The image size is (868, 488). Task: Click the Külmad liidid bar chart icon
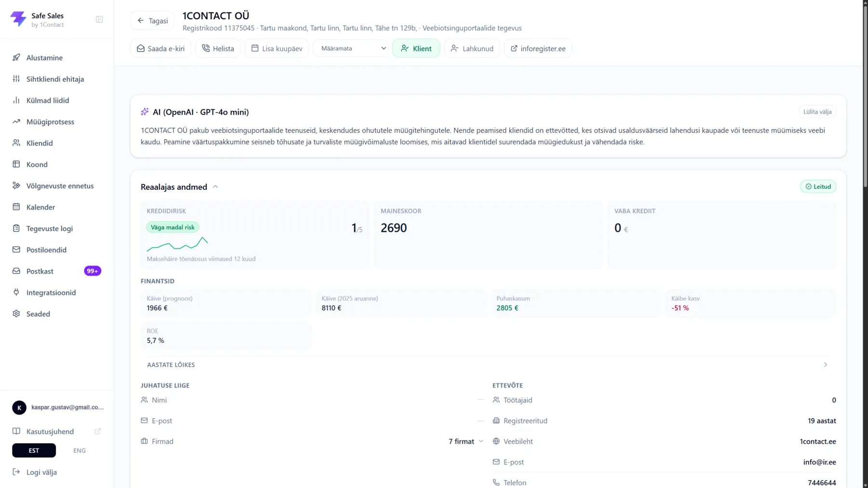tap(16, 100)
